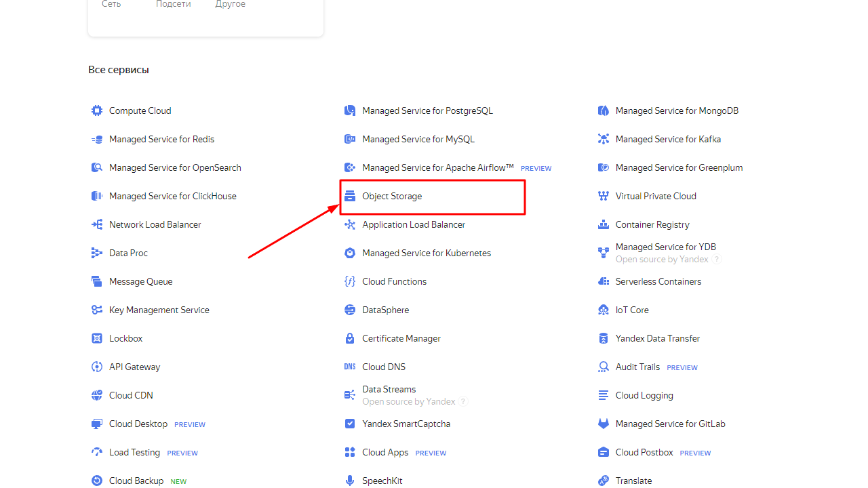This screenshot has width=868, height=488.
Task: Select the Audit Trails magnifier icon
Action: [604, 367]
